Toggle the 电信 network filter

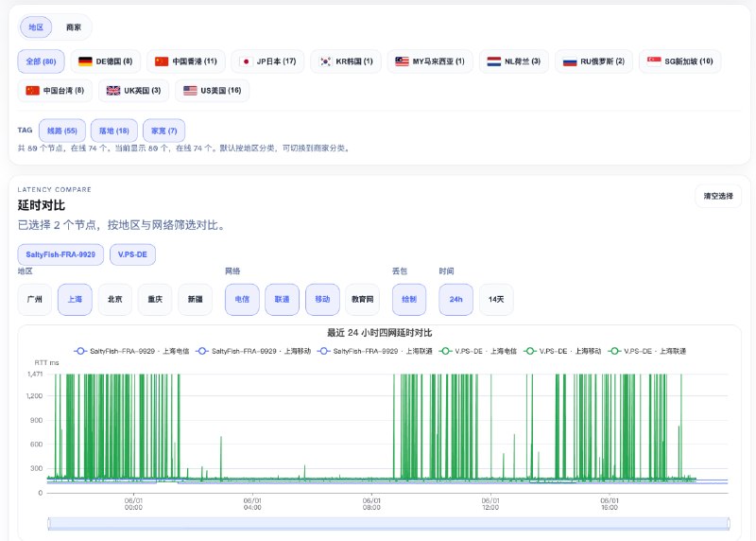point(242,299)
